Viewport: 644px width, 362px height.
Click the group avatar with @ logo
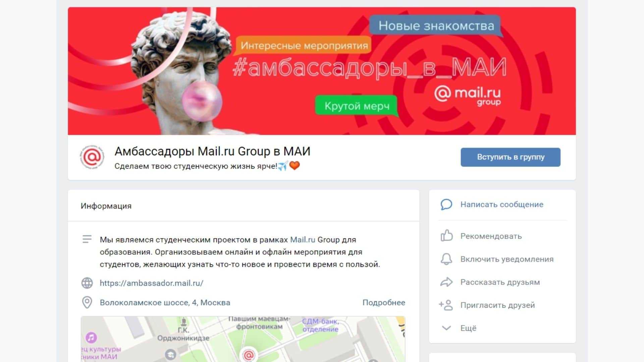(x=92, y=157)
